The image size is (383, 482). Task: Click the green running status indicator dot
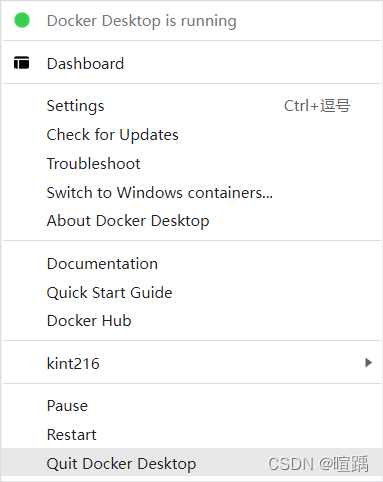(22, 20)
